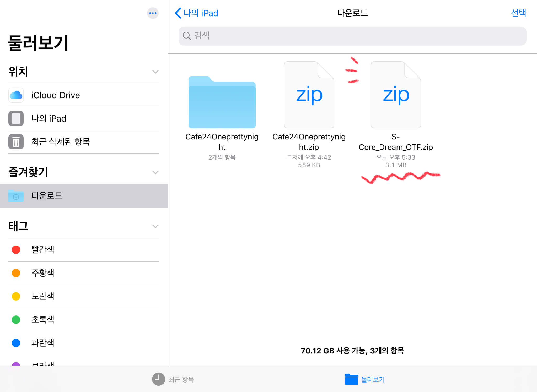
Task: Tap the 선택 button
Action: 518,13
